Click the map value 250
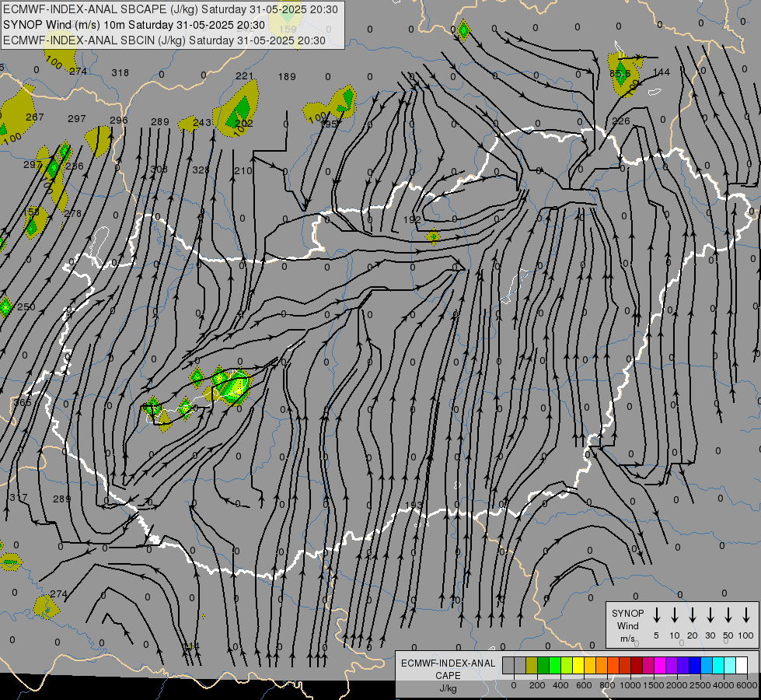 26,307
